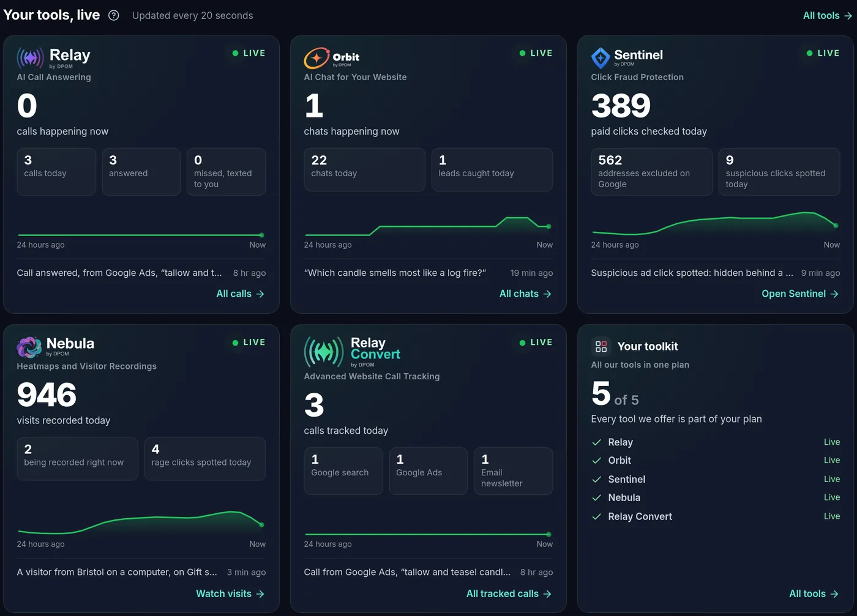Click the checkmark beside Sentinel in toolkit
This screenshot has height=616, width=857.
coord(597,480)
